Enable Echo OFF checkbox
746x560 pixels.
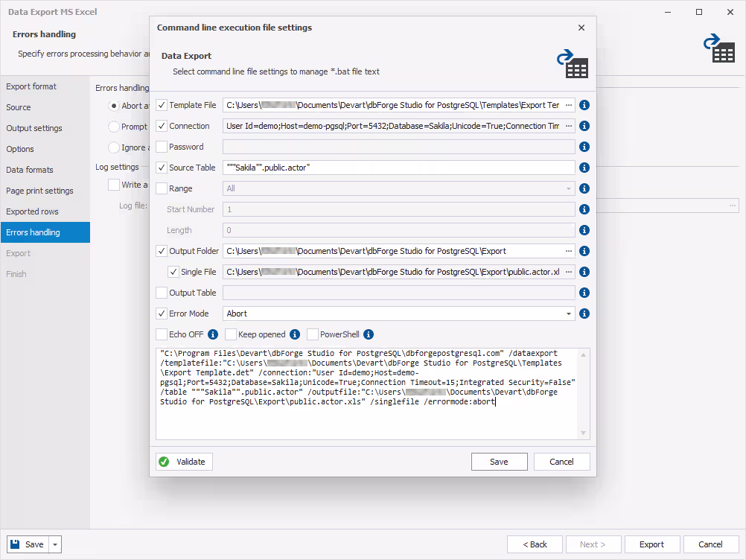(x=162, y=334)
